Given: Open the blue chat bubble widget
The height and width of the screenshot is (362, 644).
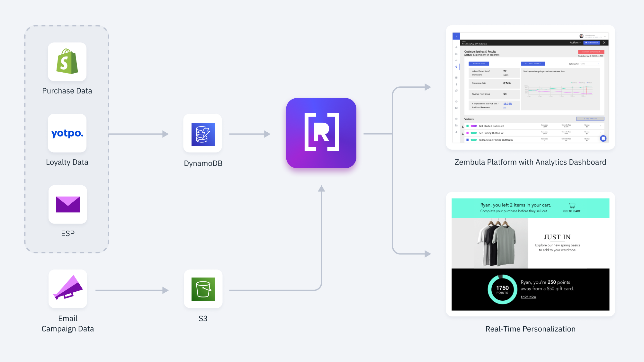Looking at the screenshot, I should point(603,138).
